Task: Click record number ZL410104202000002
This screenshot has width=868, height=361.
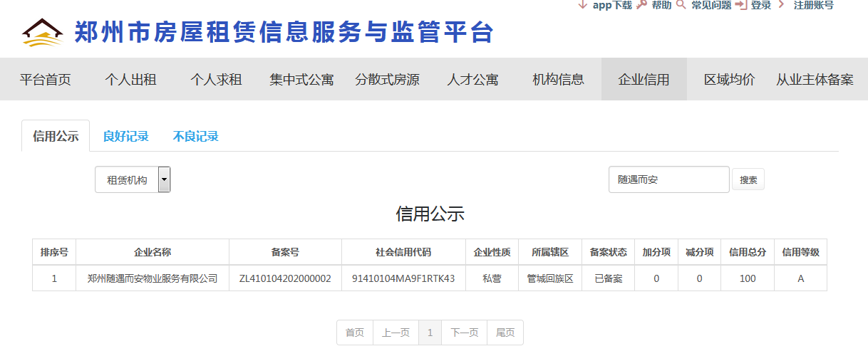Action: (x=285, y=278)
